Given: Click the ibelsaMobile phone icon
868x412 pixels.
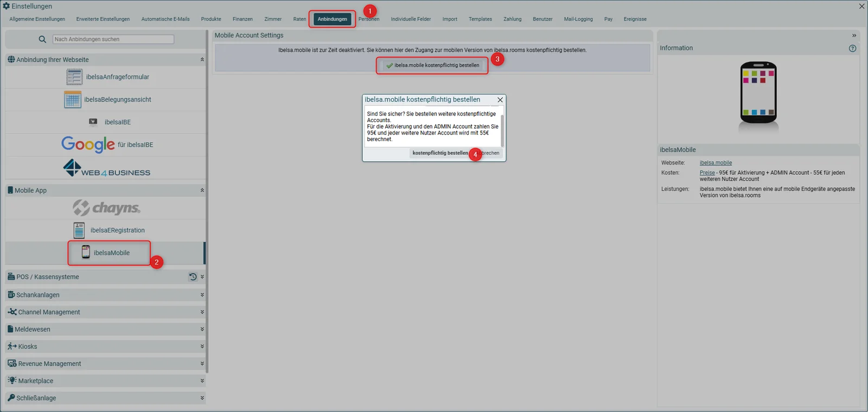Looking at the screenshot, I should [86, 252].
